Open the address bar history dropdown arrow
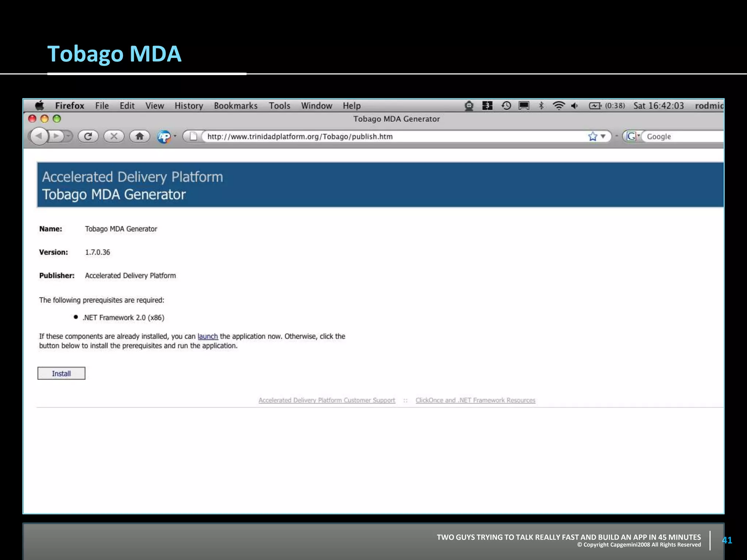The height and width of the screenshot is (560, 747). 603,136
